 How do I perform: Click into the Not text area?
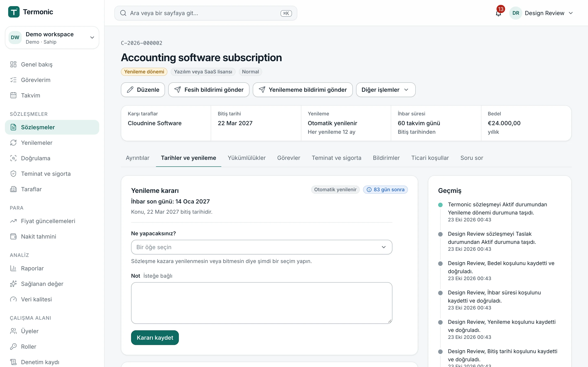click(262, 303)
